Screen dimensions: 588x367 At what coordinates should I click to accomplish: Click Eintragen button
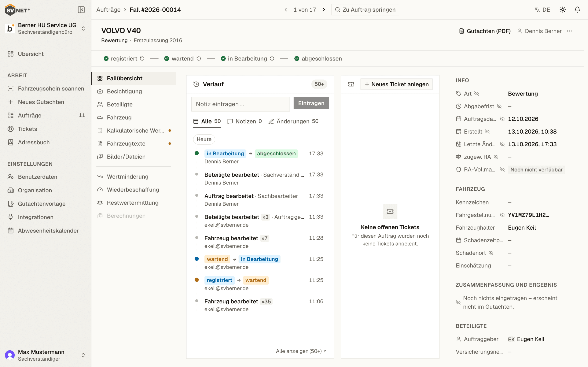pyautogui.click(x=311, y=103)
